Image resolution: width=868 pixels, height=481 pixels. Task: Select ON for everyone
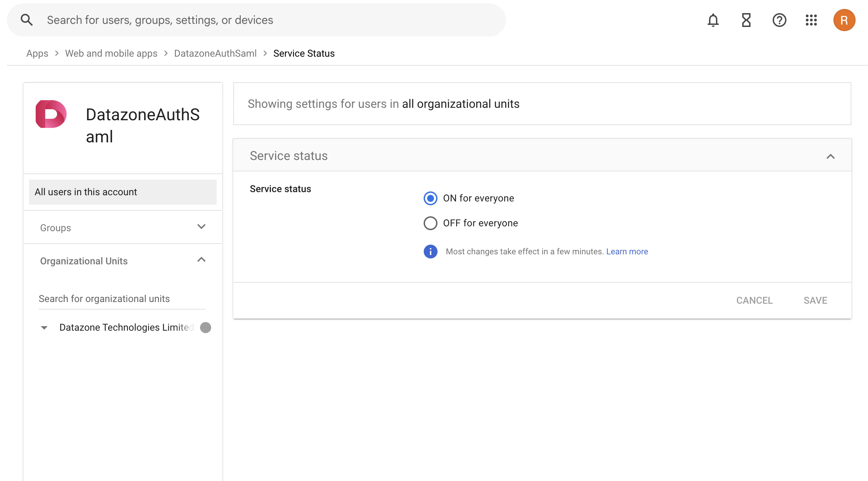(430, 198)
